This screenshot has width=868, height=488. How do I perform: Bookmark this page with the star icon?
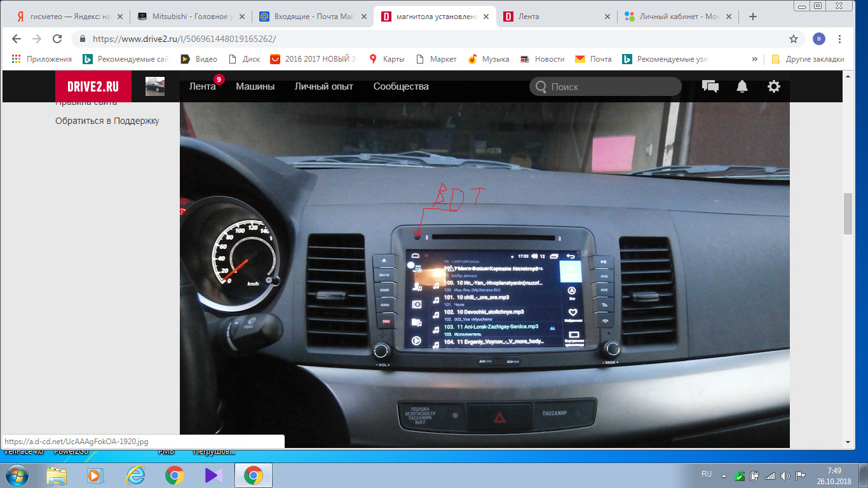[794, 39]
